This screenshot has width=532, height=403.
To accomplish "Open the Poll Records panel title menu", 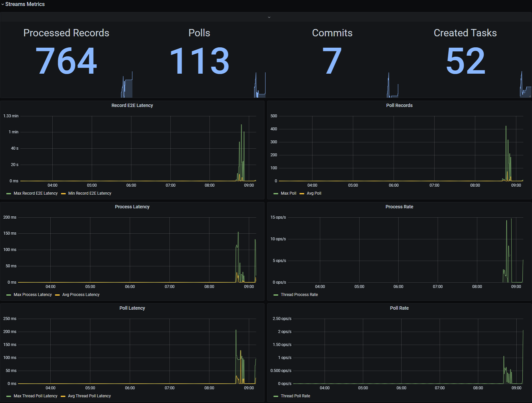I will (399, 105).
